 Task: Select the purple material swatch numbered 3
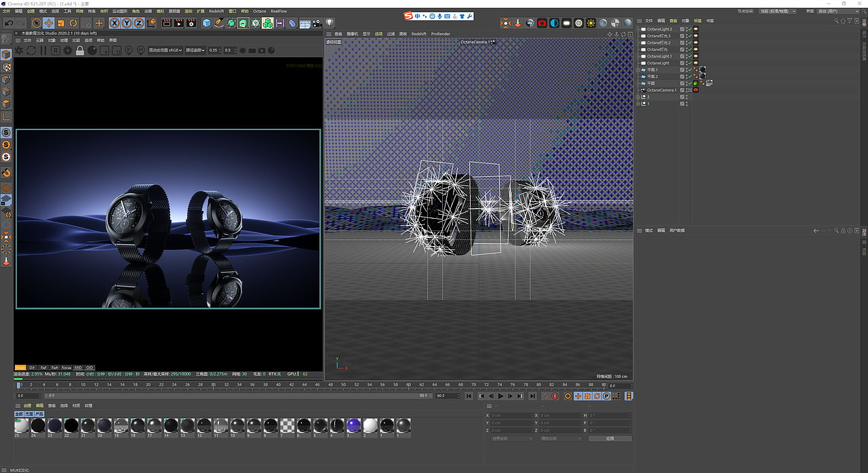point(353,426)
